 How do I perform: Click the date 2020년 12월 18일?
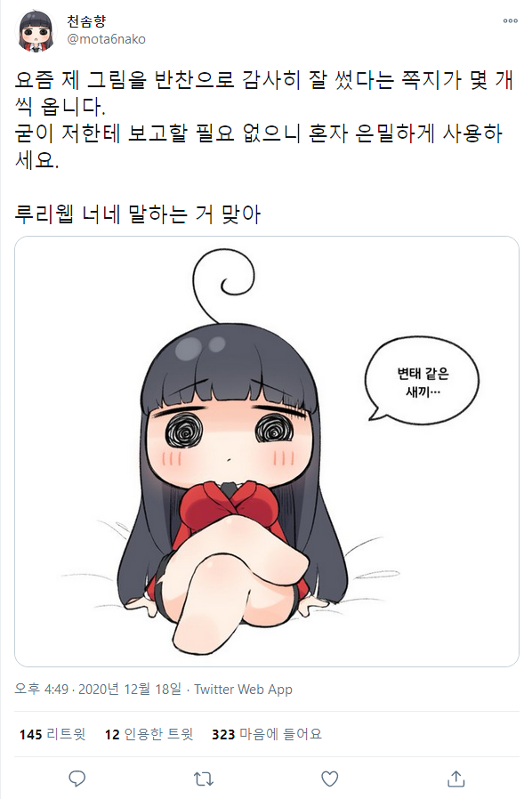click(130, 689)
